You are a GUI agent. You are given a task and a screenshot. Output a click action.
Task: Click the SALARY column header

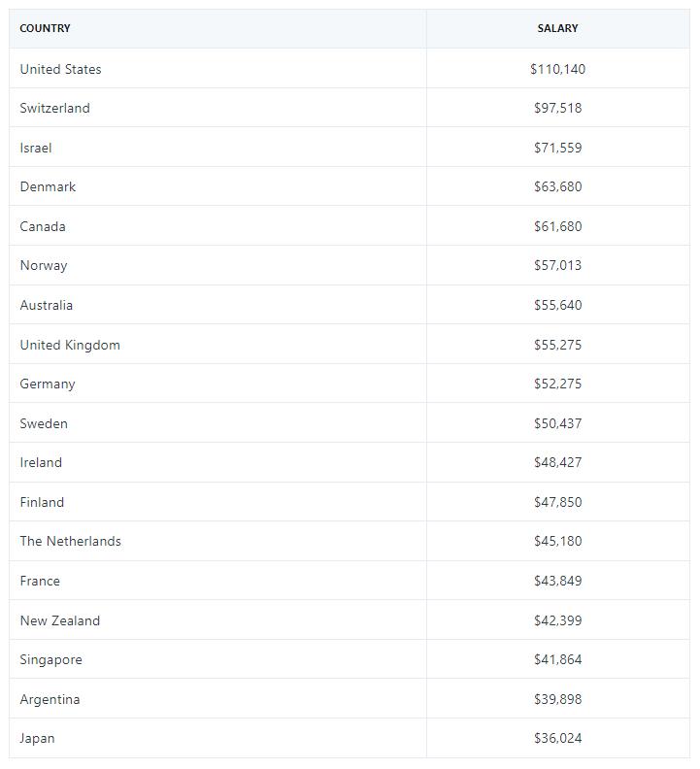557,29
